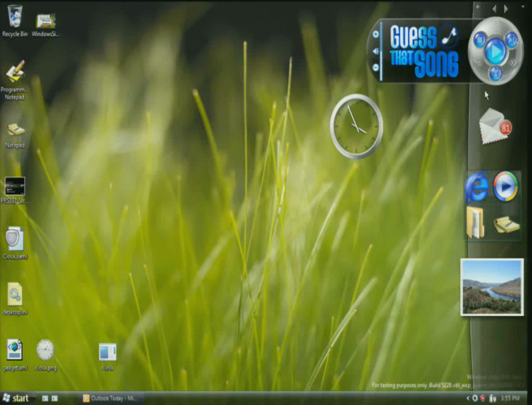
Task: Open the folder icon in sidebar launcher
Action: point(475,223)
